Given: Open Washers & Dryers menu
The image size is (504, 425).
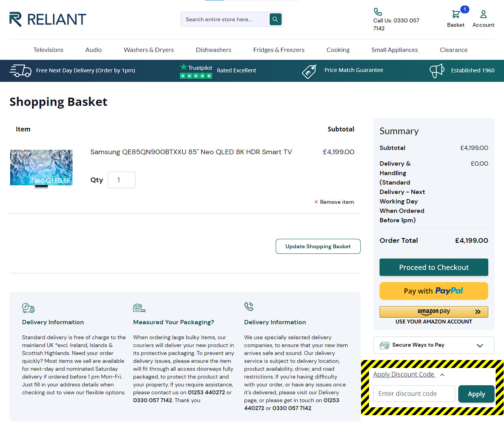Looking at the screenshot, I should (149, 50).
